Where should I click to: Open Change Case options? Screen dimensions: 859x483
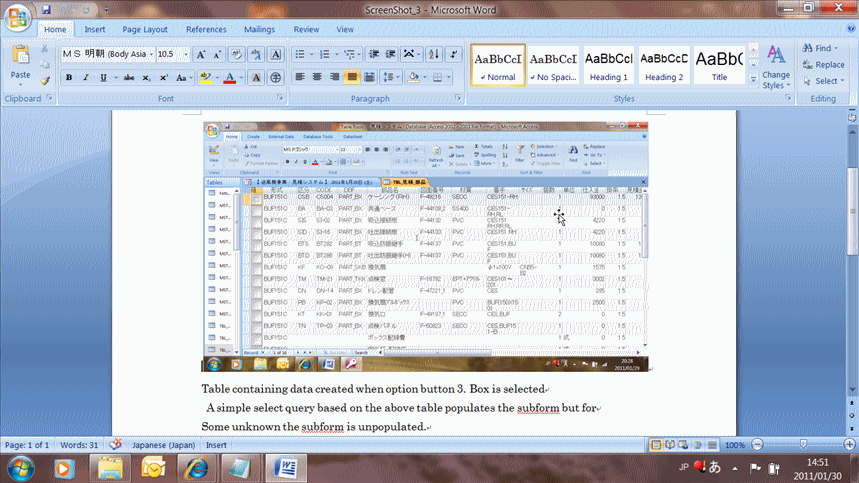click(184, 78)
